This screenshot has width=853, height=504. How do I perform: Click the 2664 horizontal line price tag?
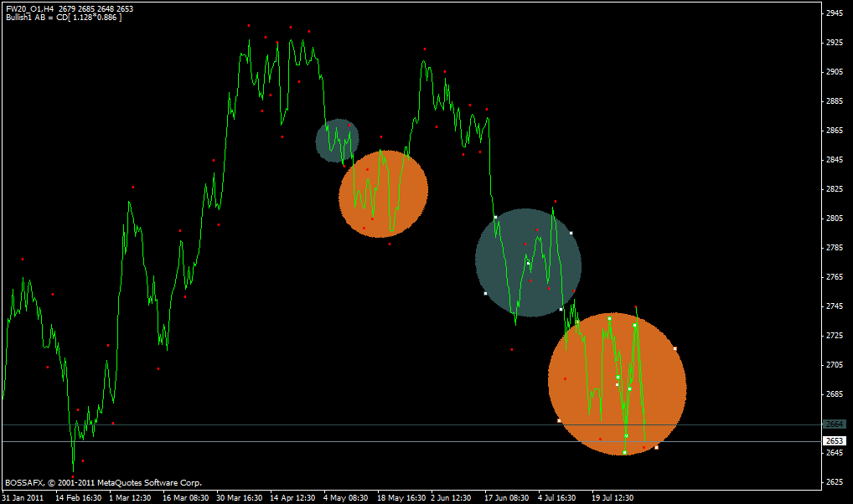834,424
